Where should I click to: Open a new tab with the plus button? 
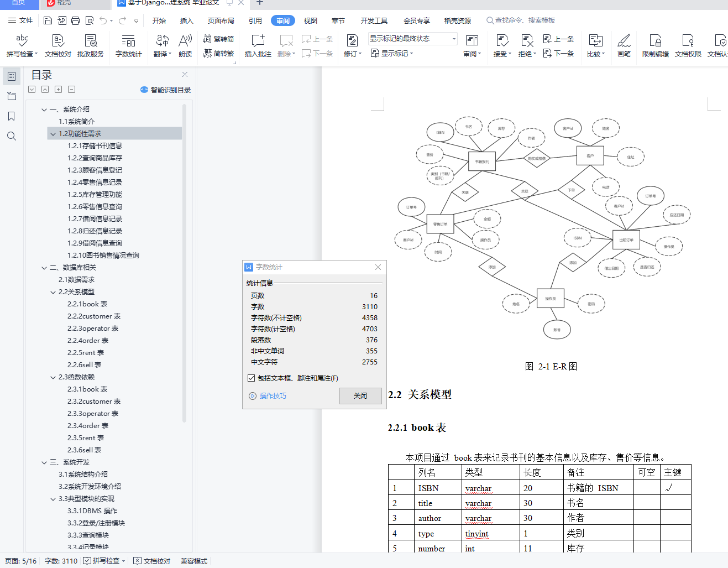pos(260,3)
